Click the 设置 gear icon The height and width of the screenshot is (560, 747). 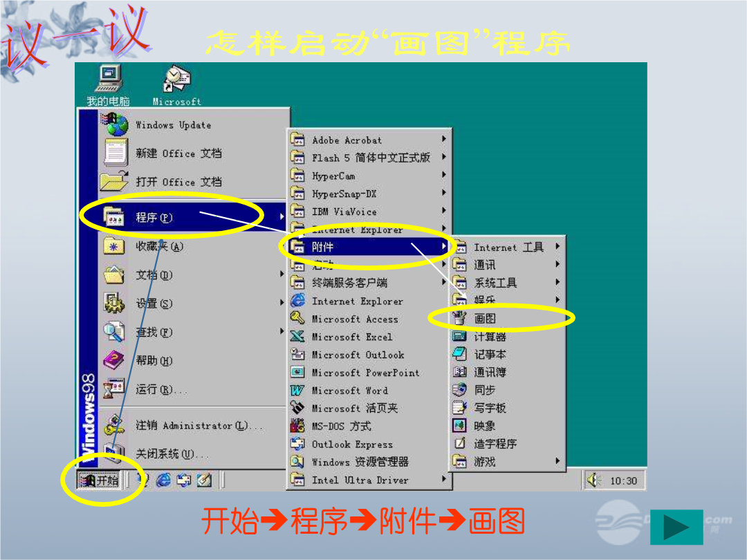[114, 303]
